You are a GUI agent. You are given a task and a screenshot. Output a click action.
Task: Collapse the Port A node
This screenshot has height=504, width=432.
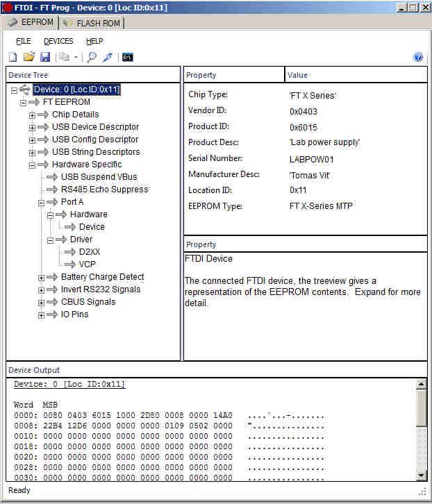click(x=41, y=203)
